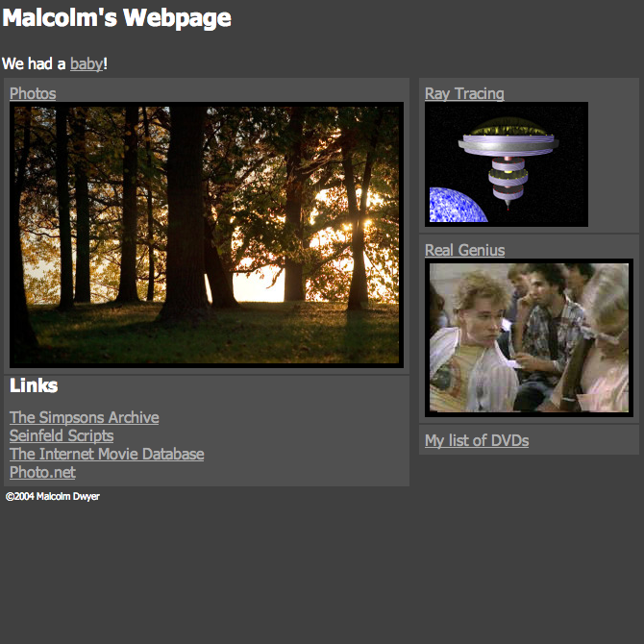644x644 pixels.
Task: Open the baby link
Action: coord(87,64)
